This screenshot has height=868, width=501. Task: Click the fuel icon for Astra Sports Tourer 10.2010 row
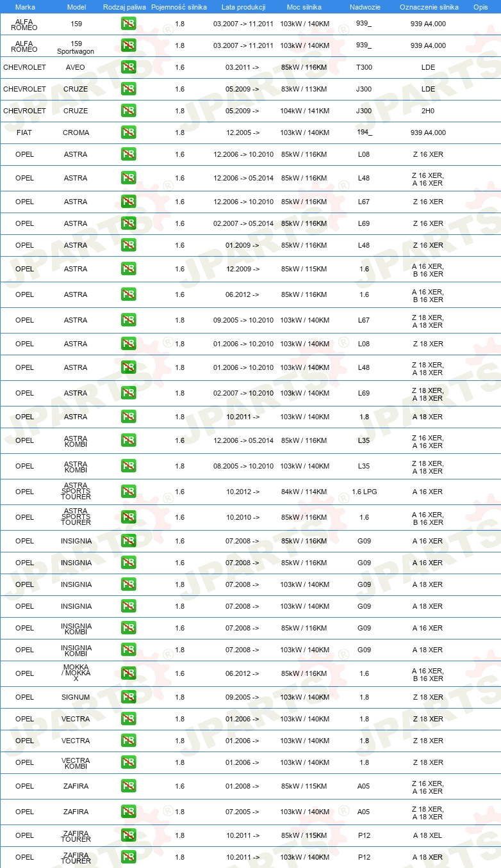tap(129, 517)
